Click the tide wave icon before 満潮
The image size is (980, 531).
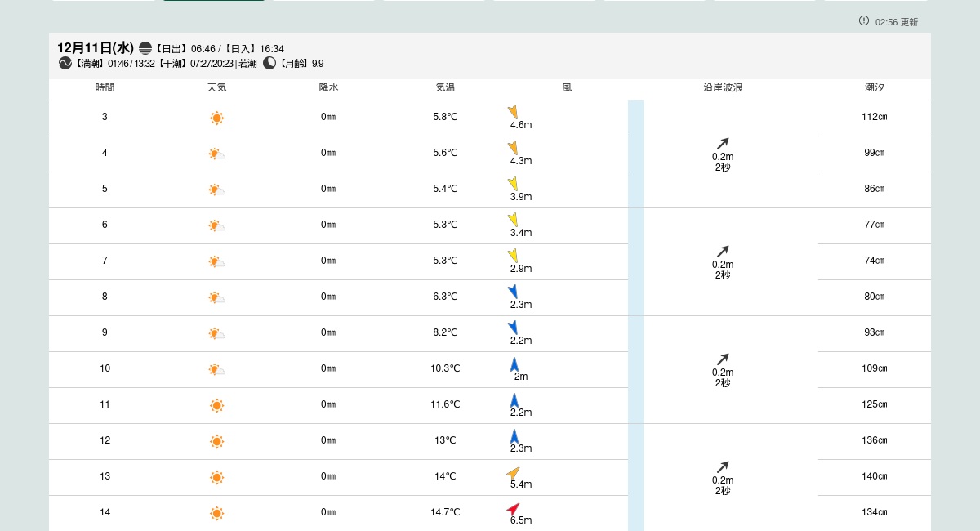pos(65,63)
